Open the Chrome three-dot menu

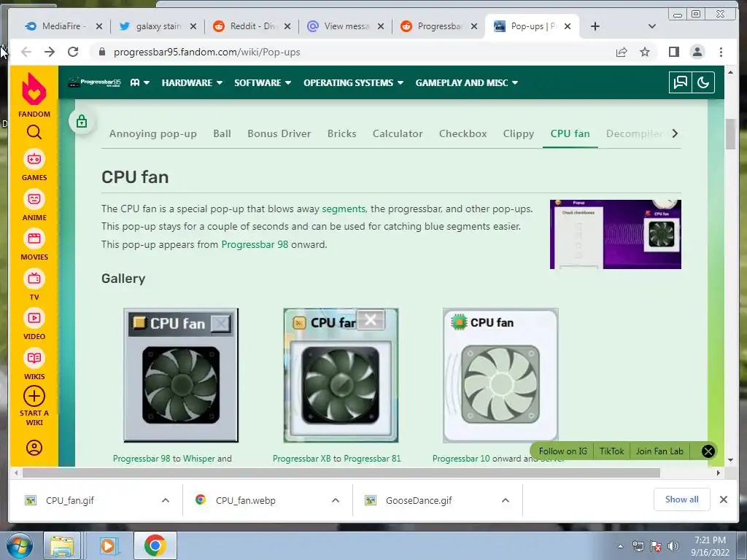[721, 52]
